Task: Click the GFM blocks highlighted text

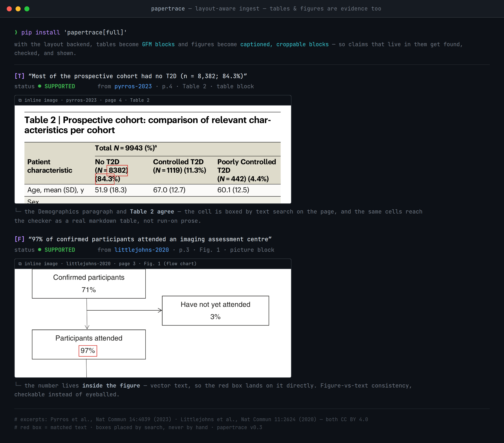Action: [158, 44]
